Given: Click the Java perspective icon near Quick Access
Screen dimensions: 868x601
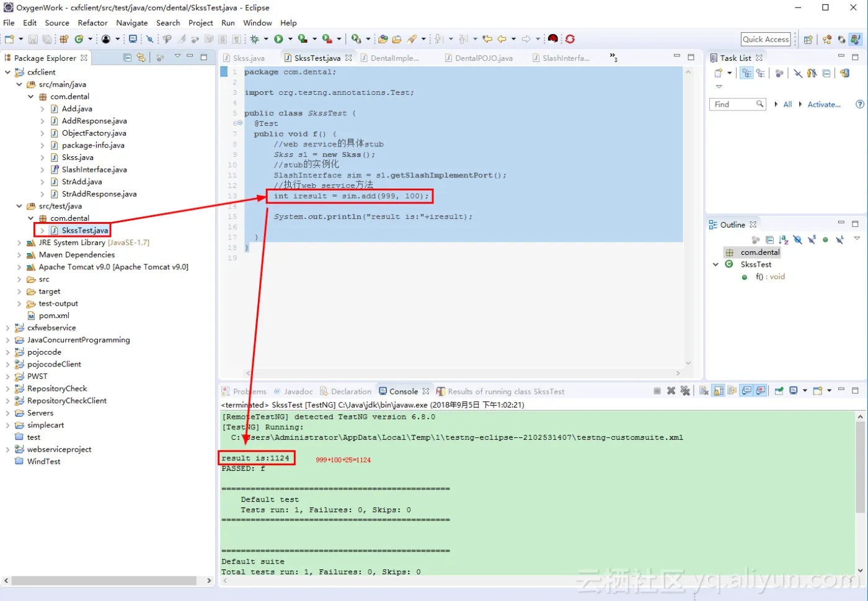Looking at the screenshot, I should pos(856,39).
